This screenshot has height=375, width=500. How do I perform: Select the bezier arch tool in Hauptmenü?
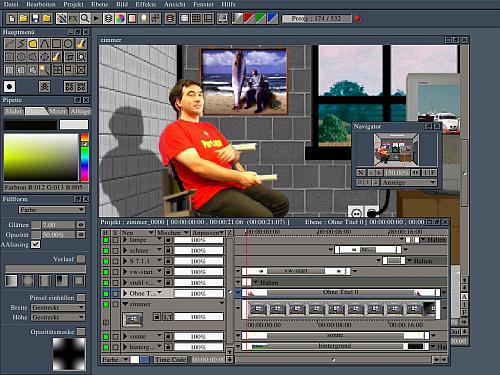point(44,43)
